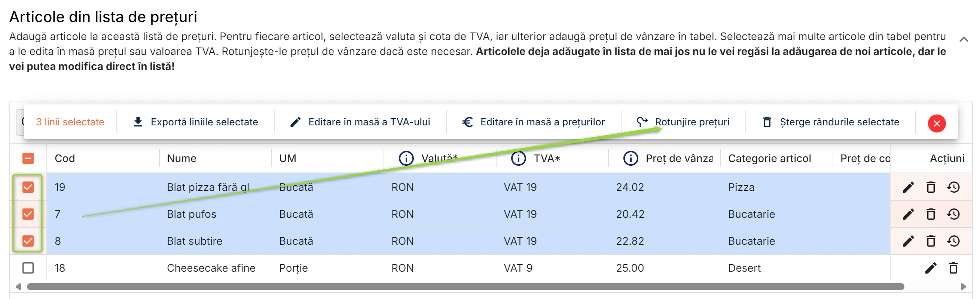Close the selection toolbar with red X
Screen dimensions: 980x299
point(937,123)
